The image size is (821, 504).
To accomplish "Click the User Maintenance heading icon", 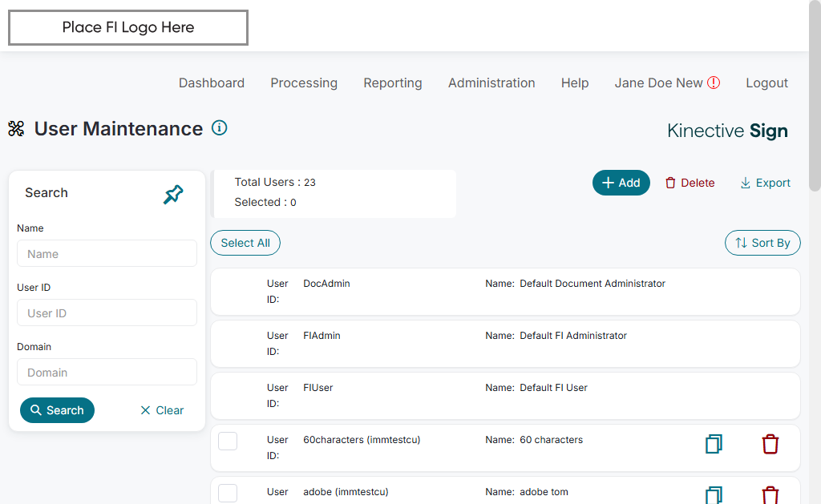I will pos(16,129).
